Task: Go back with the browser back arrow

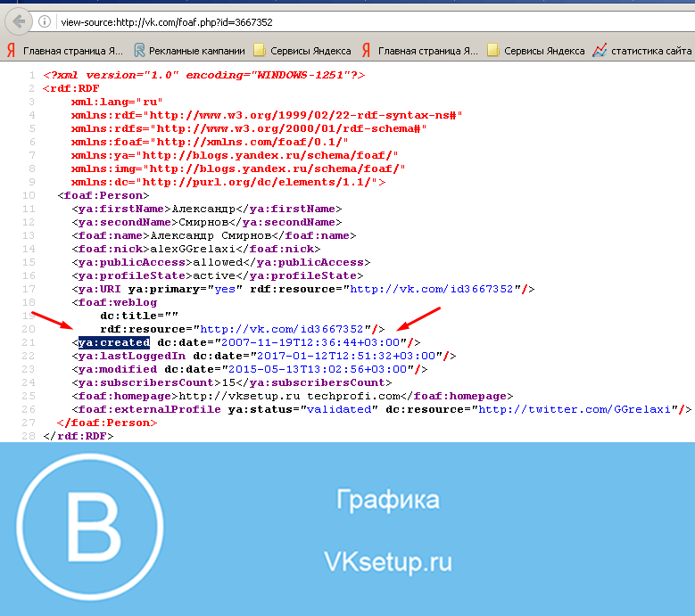Action: [19, 21]
